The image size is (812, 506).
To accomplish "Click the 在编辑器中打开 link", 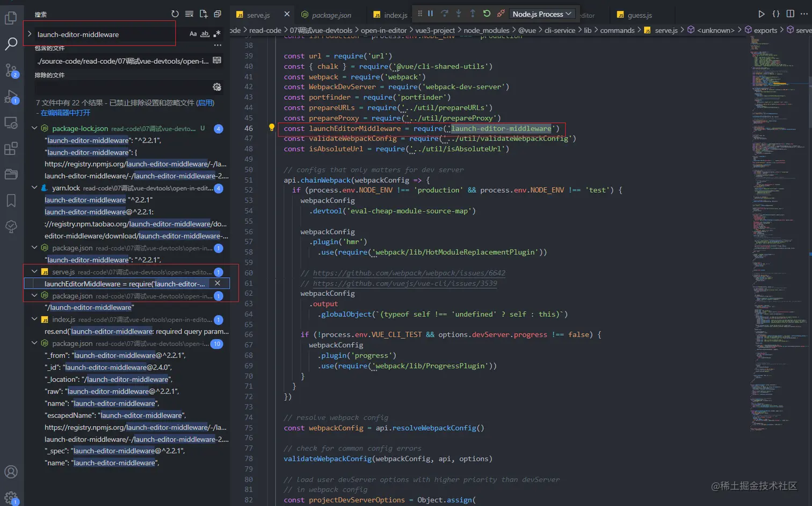I will coord(65,113).
